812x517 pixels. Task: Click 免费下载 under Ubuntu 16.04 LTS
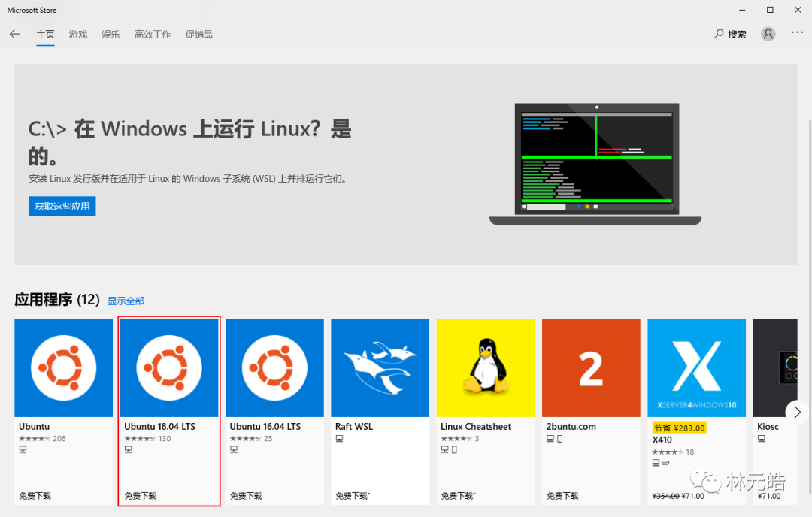click(246, 496)
